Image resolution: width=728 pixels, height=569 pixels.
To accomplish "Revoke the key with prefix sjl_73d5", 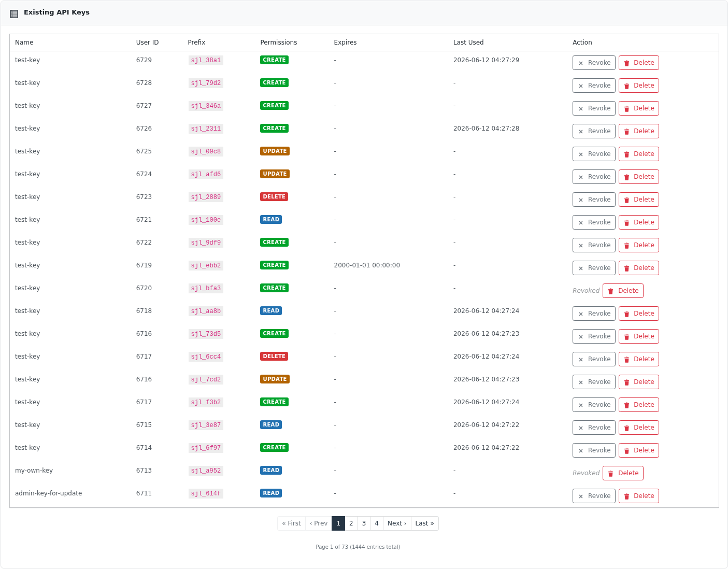I will pyautogui.click(x=594, y=336).
